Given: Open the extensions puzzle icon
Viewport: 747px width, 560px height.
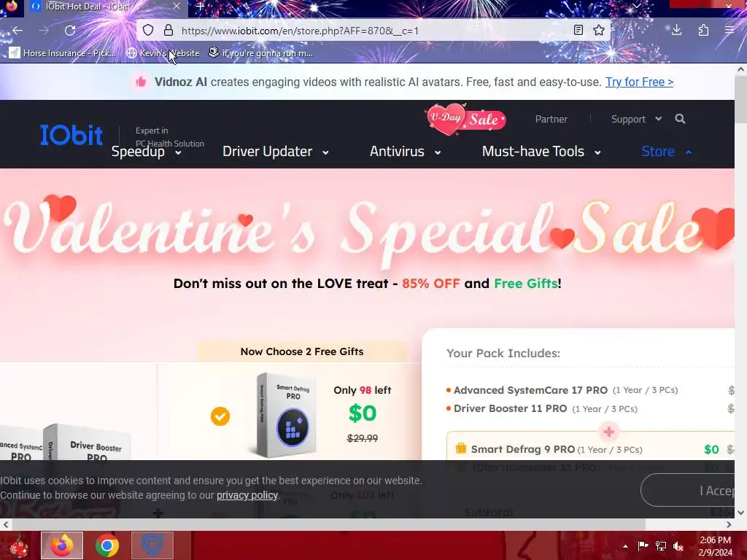Looking at the screenshot, I should click(703, 31).
